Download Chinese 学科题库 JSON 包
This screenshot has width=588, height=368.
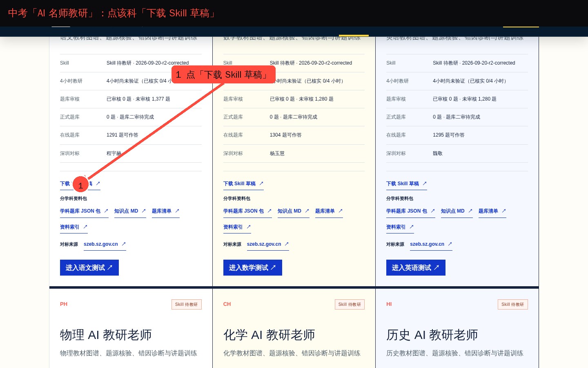pos(84,211)
